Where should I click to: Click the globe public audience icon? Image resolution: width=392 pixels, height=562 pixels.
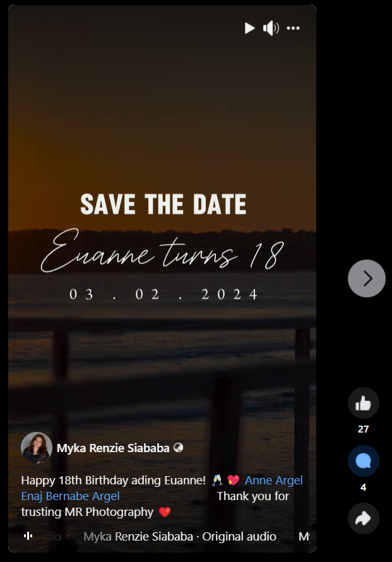tap(178, 447)
